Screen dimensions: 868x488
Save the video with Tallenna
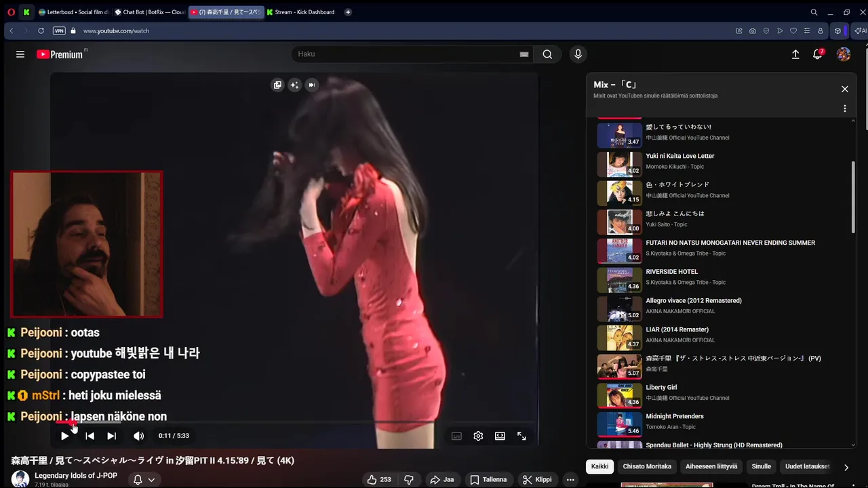click(488, 479)
